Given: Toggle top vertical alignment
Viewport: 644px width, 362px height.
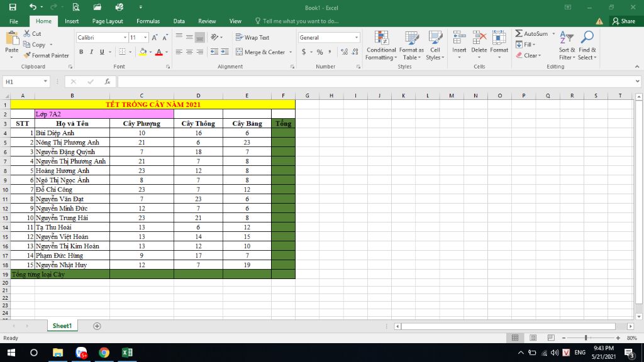Looking at the screenshot, I should coord(179,37).
